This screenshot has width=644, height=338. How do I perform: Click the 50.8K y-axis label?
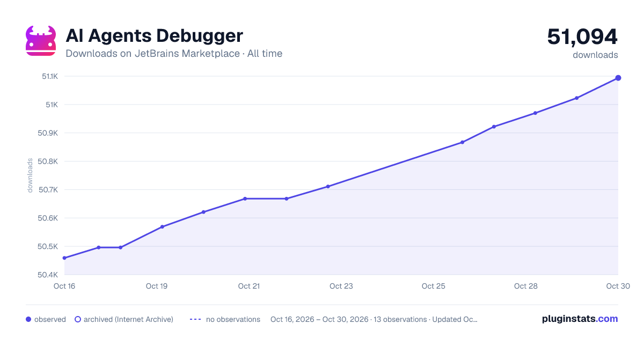point(48,161)
